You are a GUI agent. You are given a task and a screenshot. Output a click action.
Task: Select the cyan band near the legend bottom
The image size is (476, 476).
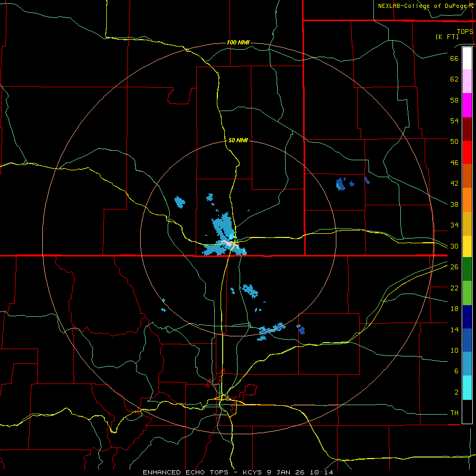click(x=467, y=388)
